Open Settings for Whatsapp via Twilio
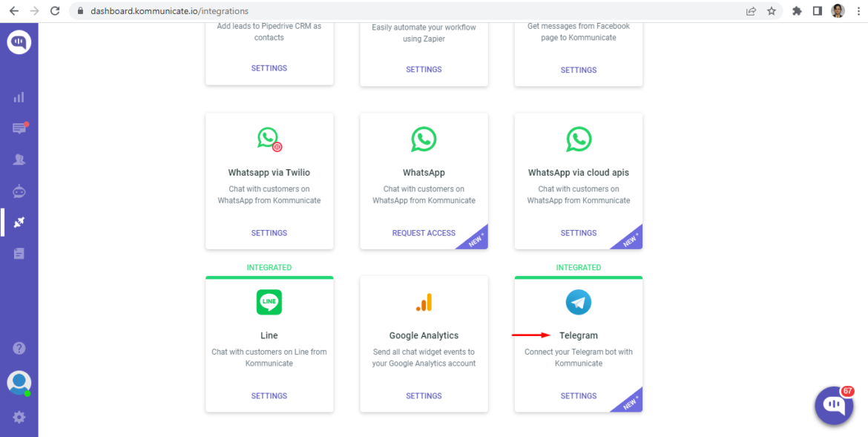Viewport: 868px width, 437px height. pyautogui.click(x=269, y=232)
